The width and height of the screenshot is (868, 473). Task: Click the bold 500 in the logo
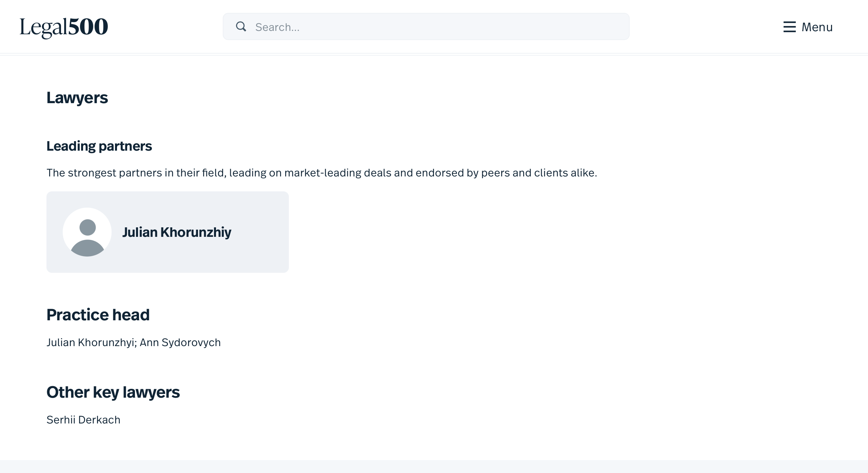pos(88,27)
